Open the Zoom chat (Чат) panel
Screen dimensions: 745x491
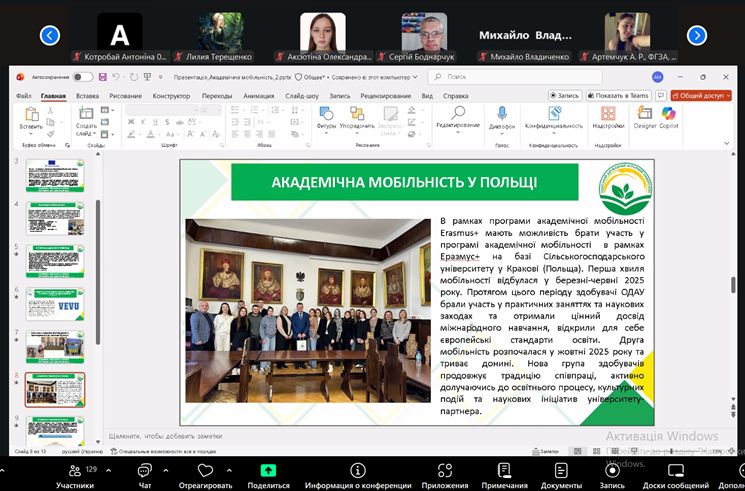tap(145, 468)
